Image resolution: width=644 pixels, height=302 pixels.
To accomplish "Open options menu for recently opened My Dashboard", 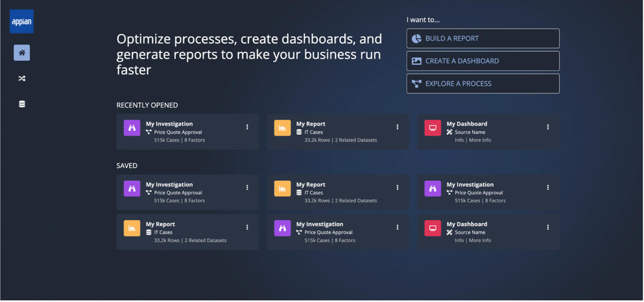I will pos(547,127).
